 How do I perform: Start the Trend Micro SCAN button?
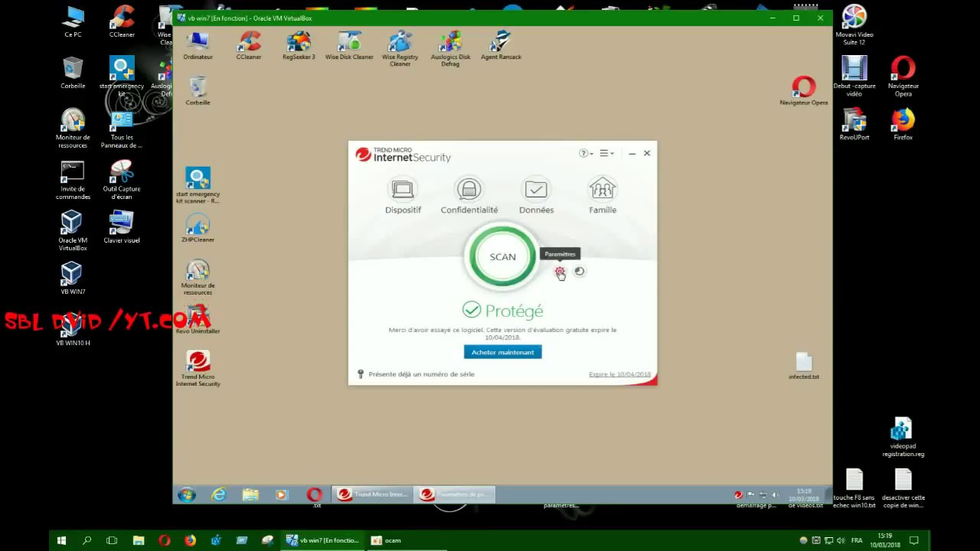pos(503,257)
